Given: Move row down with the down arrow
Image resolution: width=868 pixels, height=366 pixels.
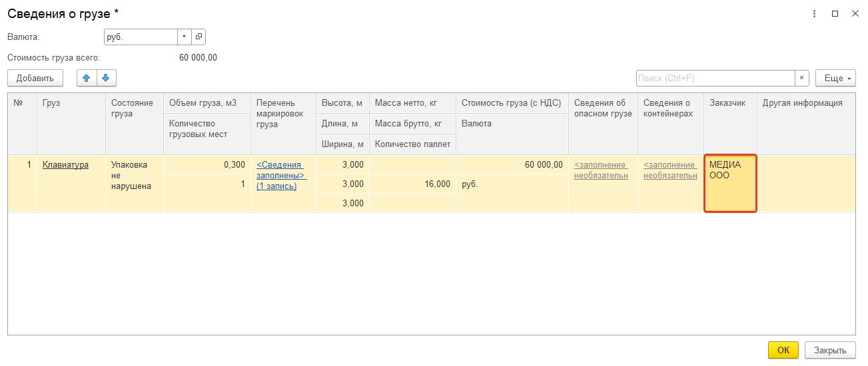Looking at the screenshot, I should [106, 78].
